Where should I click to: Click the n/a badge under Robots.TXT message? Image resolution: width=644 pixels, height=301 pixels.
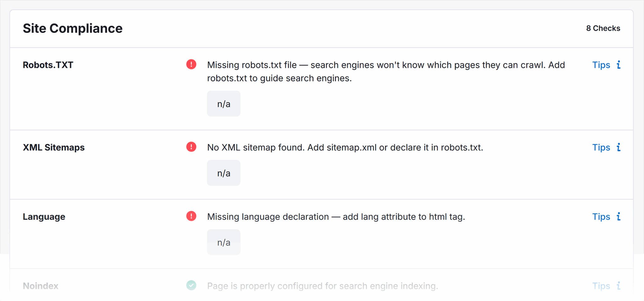click(224, 104)
